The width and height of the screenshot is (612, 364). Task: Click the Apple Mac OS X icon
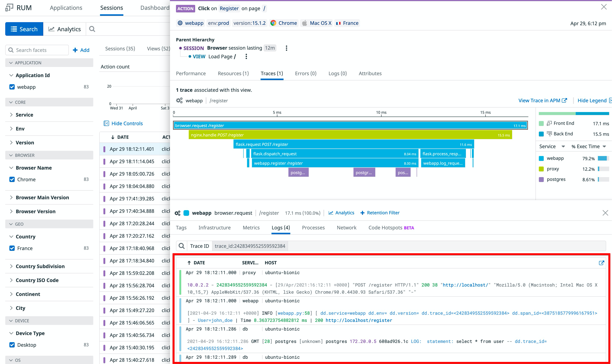tap(304, 23)
